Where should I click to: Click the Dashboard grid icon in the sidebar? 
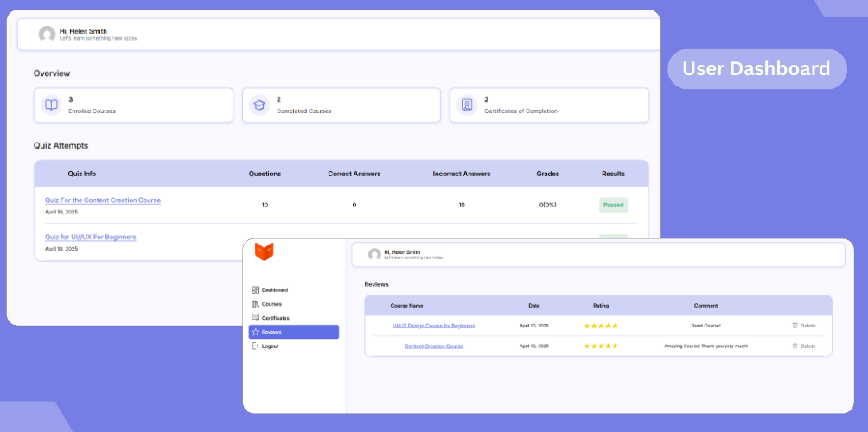coord(255,289)
